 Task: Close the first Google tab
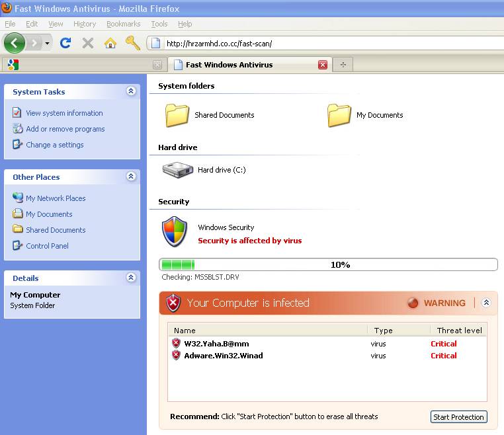(x=157, y=65)
